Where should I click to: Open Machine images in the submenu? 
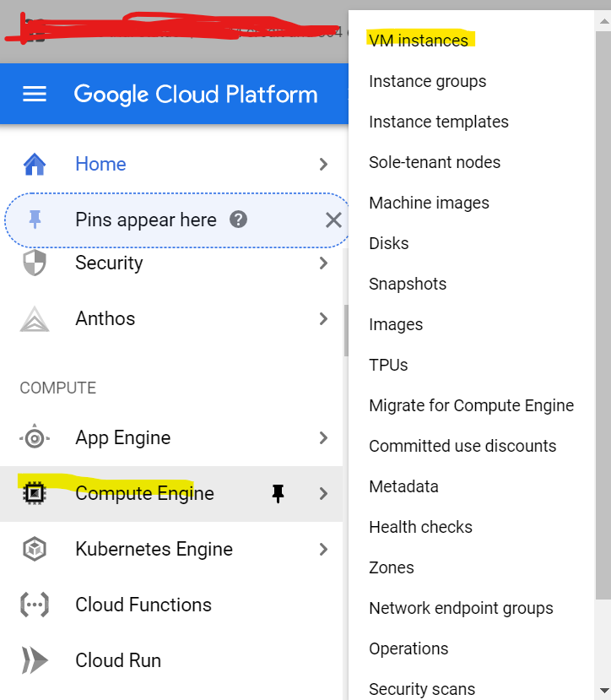[429, 203]
